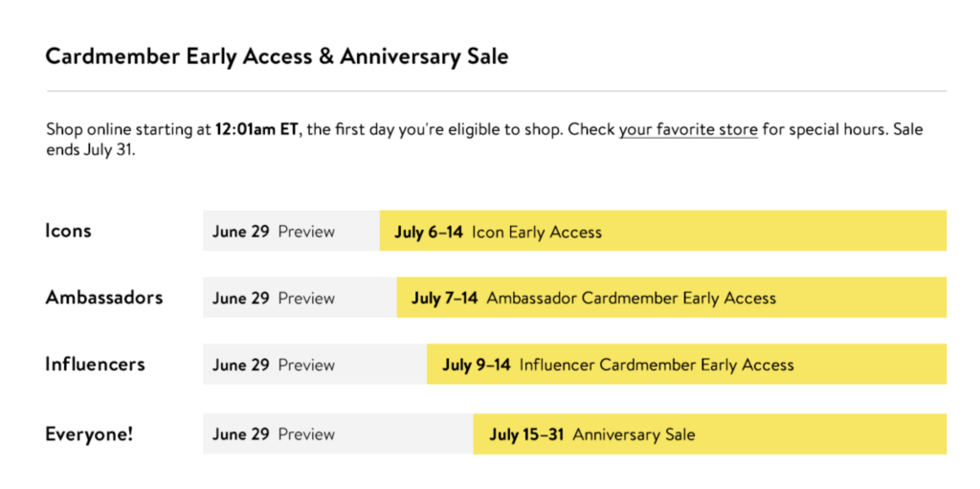
Task: Click the bold 12:01am ET text
Action: [256, 130]
